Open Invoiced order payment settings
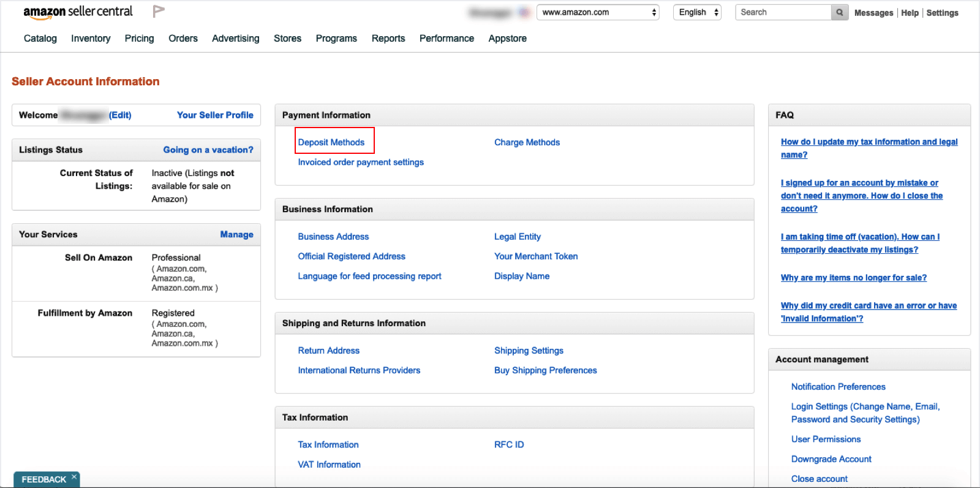 [361, 162]
